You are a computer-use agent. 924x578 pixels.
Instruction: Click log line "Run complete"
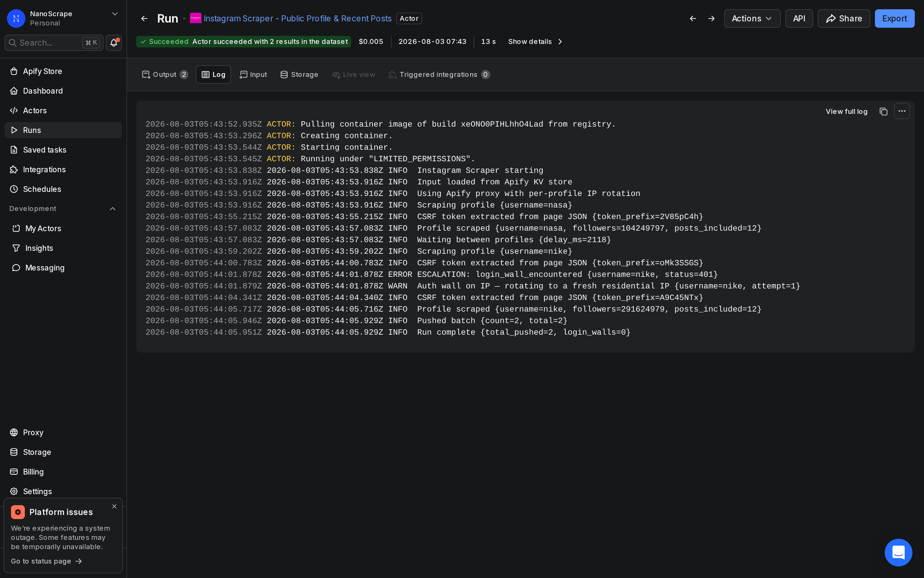[388, 332]
